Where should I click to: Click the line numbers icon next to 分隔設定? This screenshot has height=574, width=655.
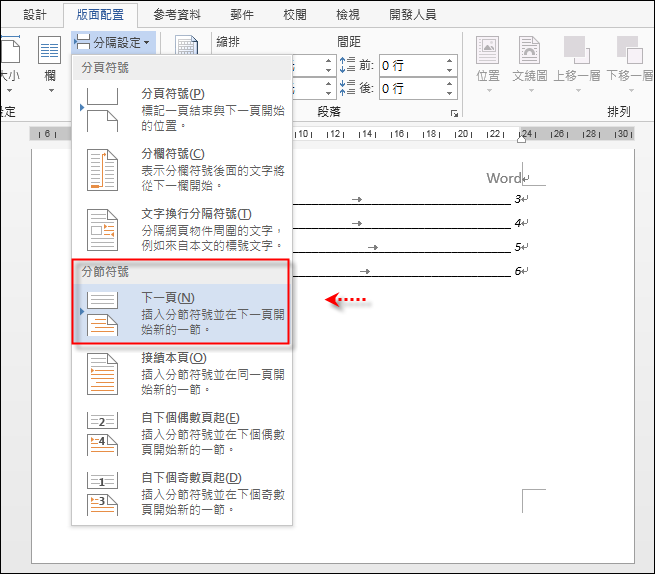tap(186, 45)
